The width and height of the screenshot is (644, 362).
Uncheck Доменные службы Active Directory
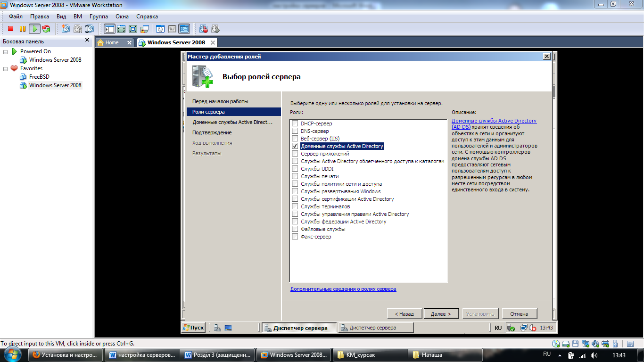[x=295, y=146]
